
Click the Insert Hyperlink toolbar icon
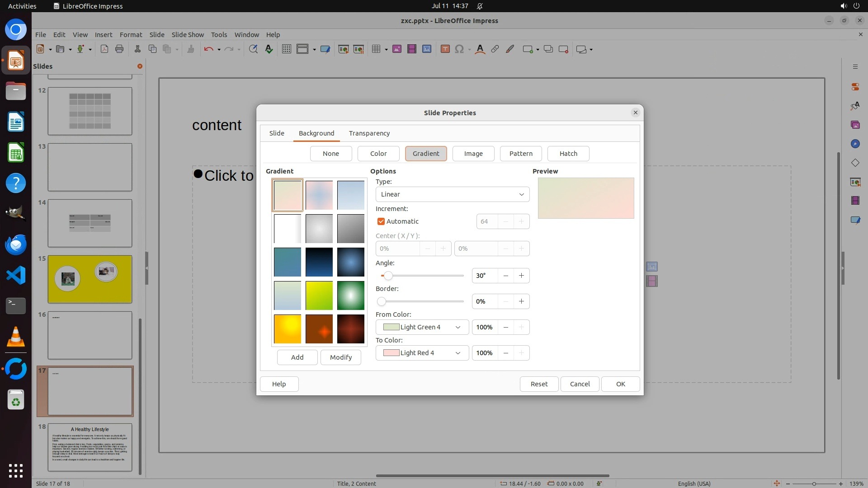point(495,49)
